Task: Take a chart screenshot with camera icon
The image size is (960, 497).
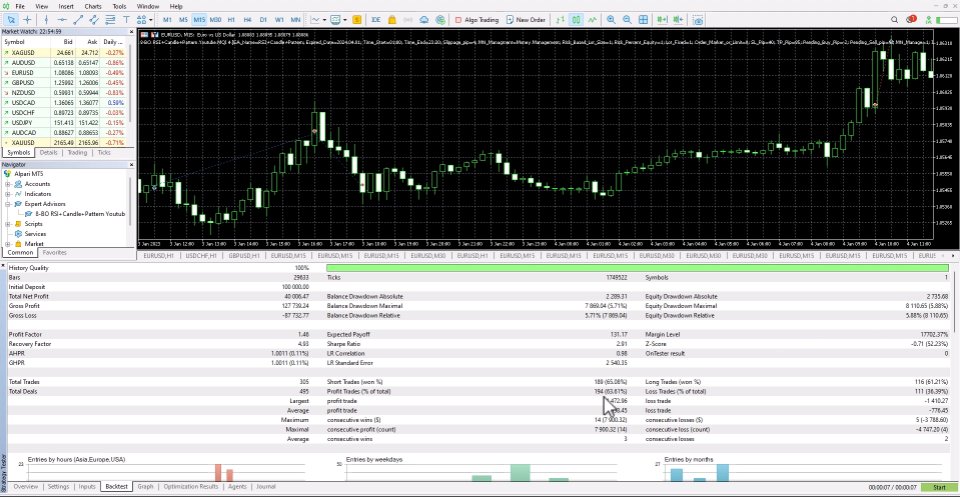Action: coord(699,20)
